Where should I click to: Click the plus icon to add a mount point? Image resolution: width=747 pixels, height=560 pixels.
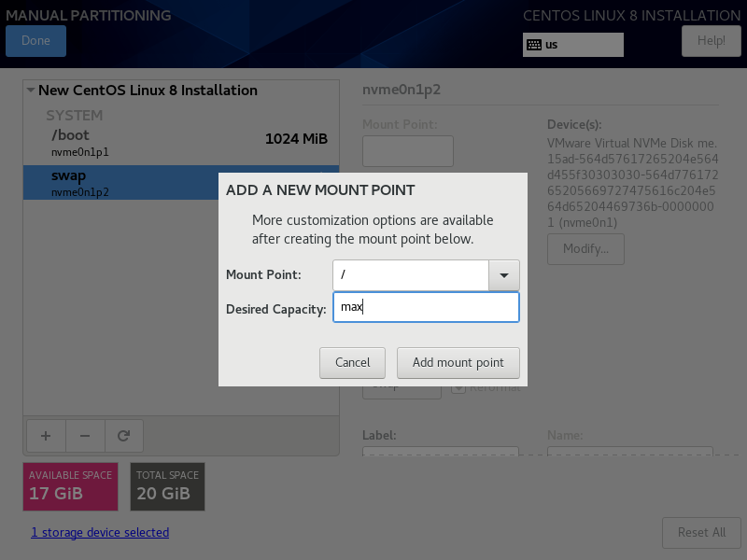coord(46,436)
